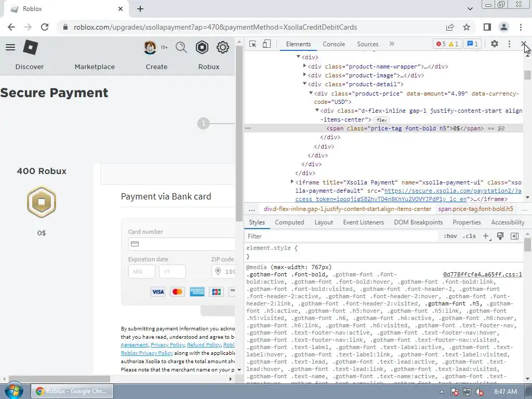532x399 pixels.
Task: Open the Robux nav link
Action: pos(209,67)
